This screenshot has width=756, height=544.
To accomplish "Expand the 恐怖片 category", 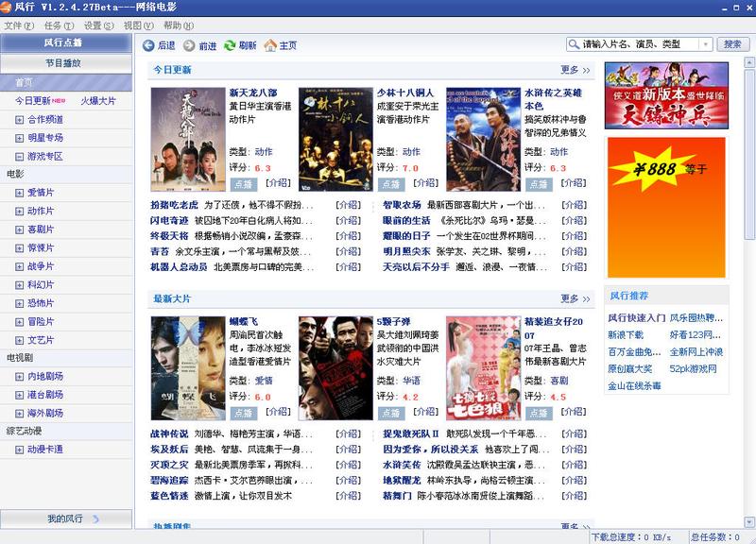I will 19,303.
